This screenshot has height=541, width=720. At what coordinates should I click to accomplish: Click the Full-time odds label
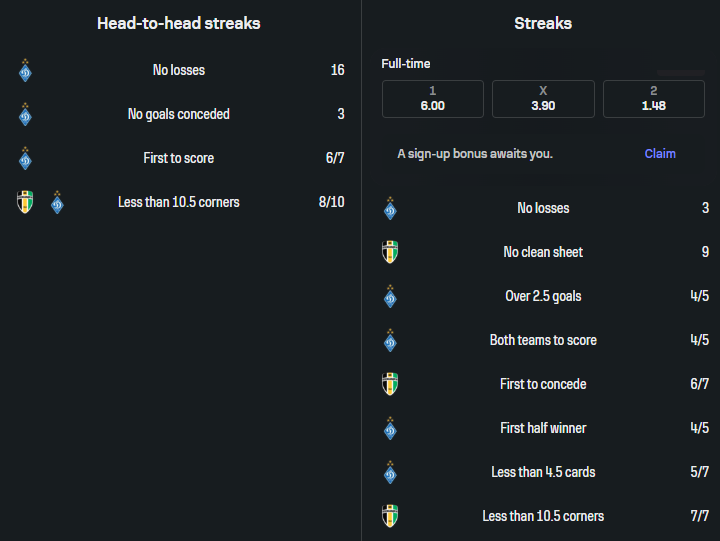tap(406, 64)
